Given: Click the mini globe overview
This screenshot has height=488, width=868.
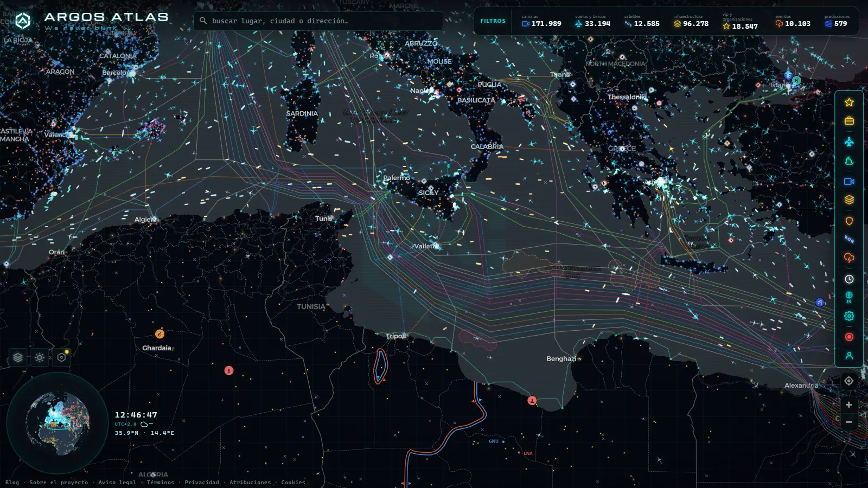Looking at the screenshot, I should [57, 423].
